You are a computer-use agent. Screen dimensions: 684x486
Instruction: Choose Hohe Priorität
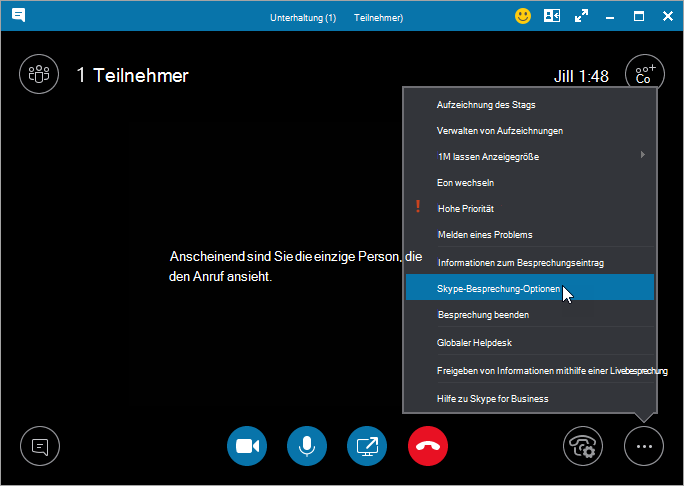pos(530,209)
